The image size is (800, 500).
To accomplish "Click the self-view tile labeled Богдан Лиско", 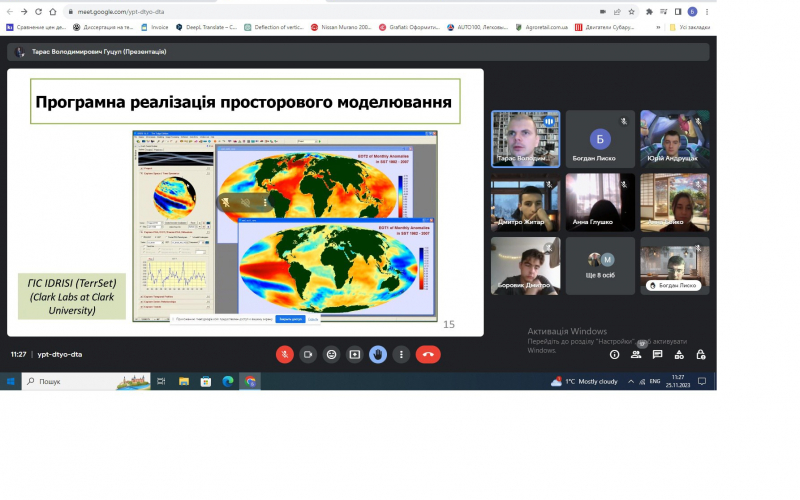I will [674, 266].
